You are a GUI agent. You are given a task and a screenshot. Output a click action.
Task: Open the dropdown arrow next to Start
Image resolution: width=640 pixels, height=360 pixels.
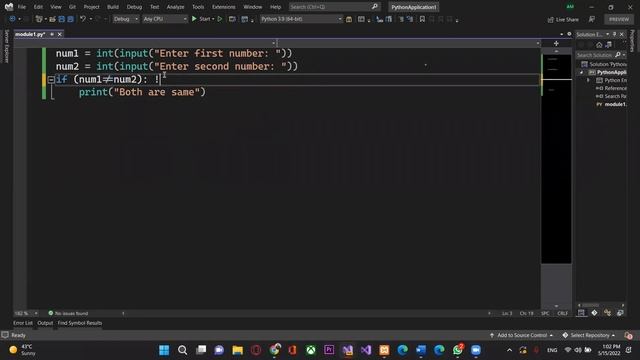pyautogui.click(x=213, y=19)
